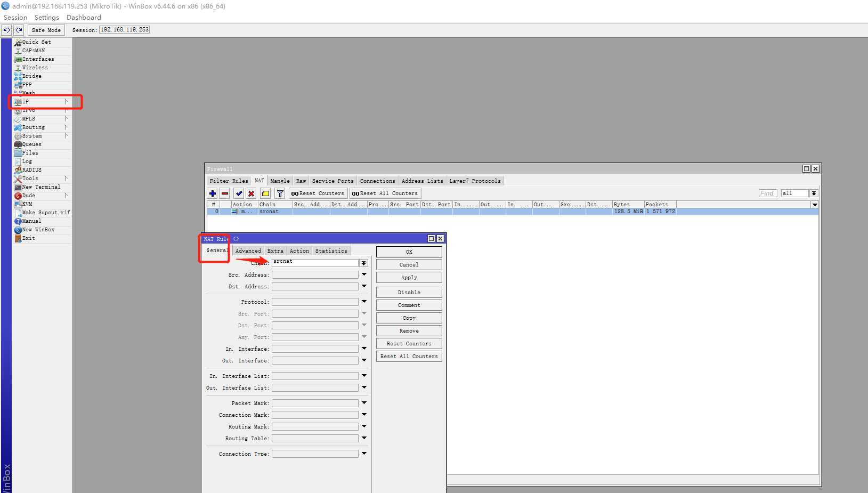This screenshot has width=868, height=493.
Task: Open columns dropdown at table header right
Action: (x=815, y=205)
